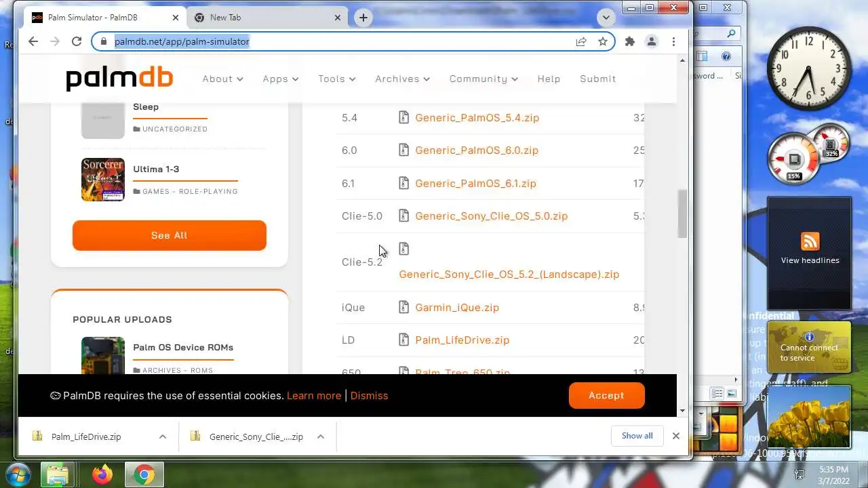Click the Chrome taskbar icon
Screen dimensions: 868x488
tap(143, 475)
